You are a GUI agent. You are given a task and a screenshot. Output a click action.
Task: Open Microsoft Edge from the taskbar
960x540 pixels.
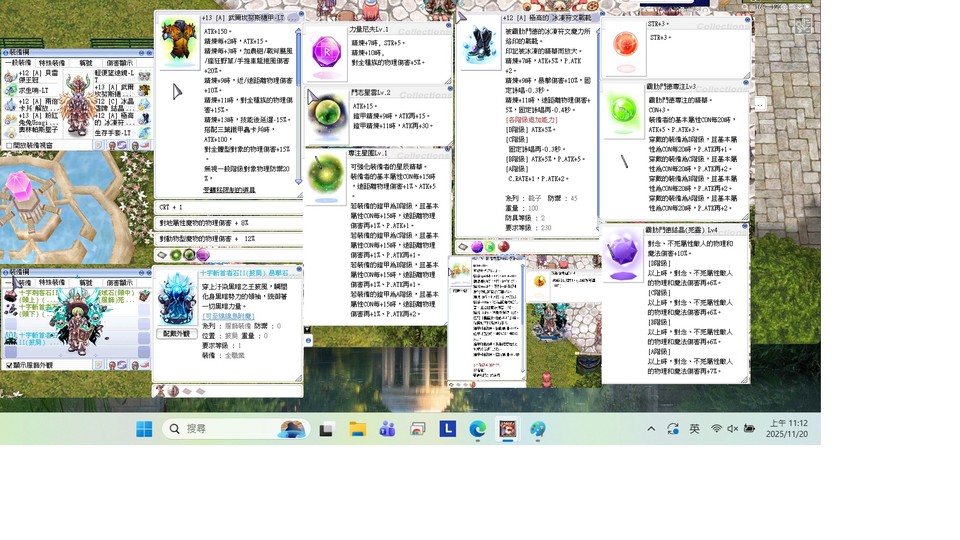[478, 429]
